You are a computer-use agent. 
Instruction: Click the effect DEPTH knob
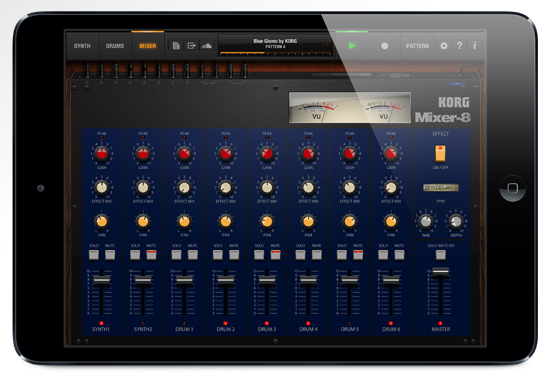click(x=456, y=221)
